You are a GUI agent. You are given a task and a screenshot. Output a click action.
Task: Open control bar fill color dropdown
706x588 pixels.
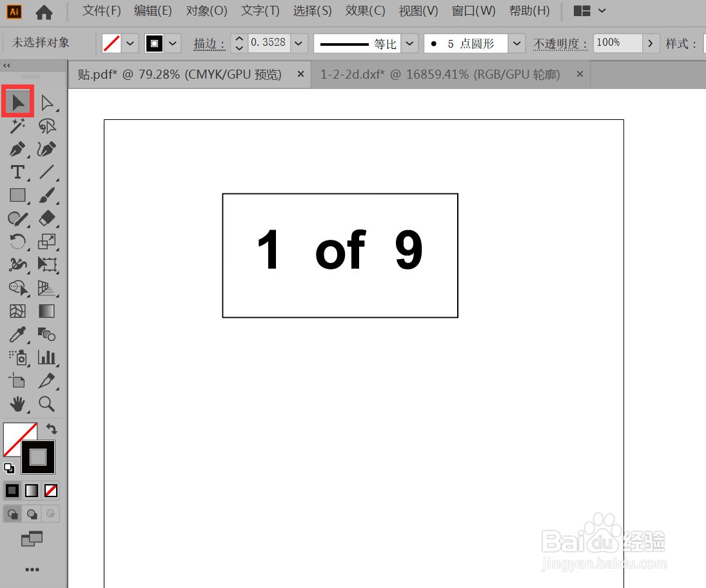[x=130, y=44]
